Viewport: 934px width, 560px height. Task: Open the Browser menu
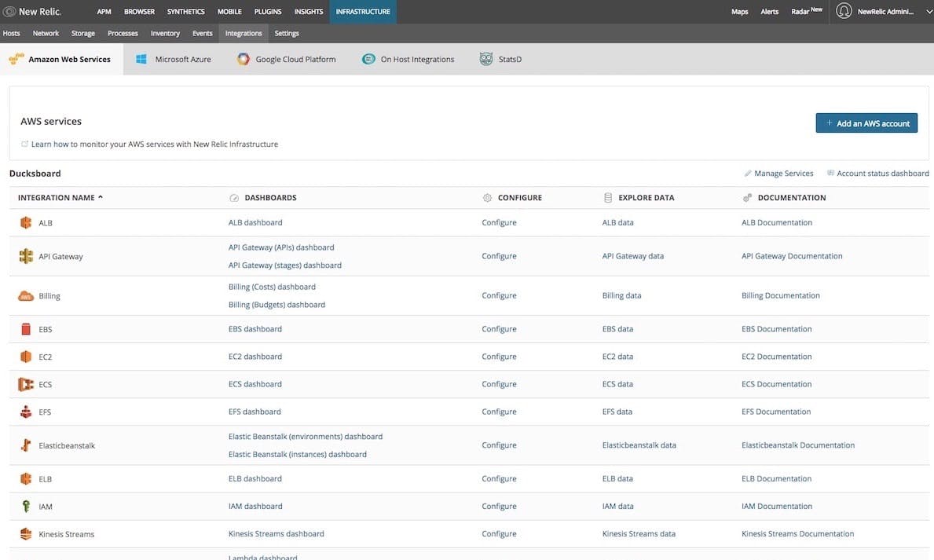pos(139,11)
